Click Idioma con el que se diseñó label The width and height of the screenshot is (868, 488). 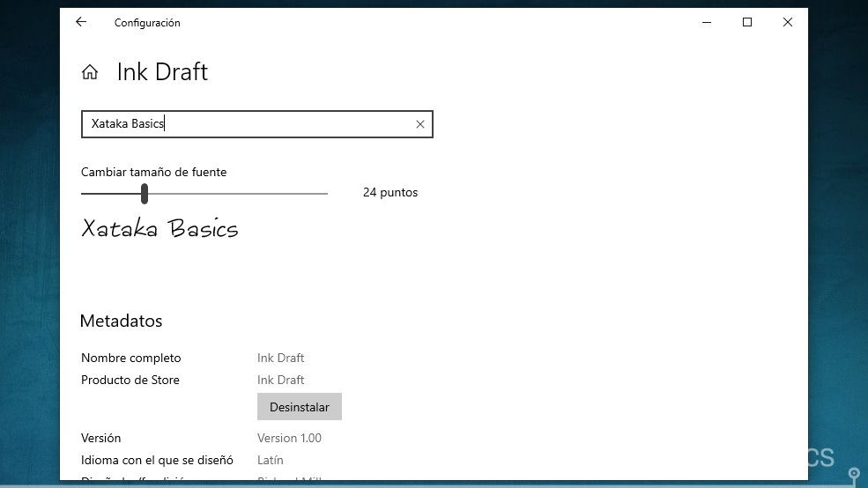157,461
